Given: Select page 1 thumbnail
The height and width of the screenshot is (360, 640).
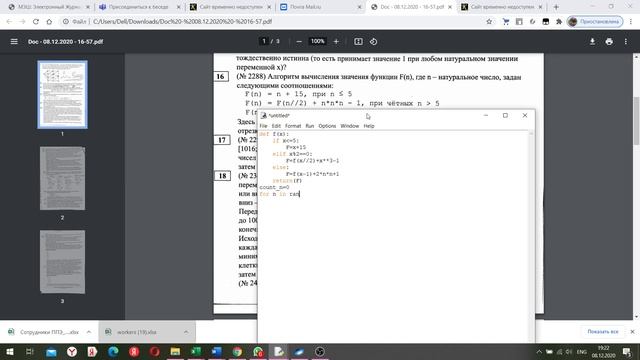Looking at the screenshot, I should click(62, 94).
